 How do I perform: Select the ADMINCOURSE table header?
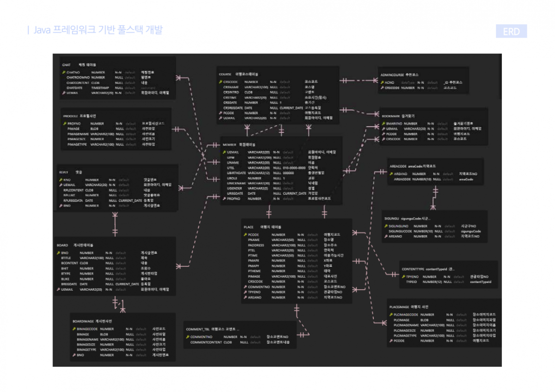(399, 75)
